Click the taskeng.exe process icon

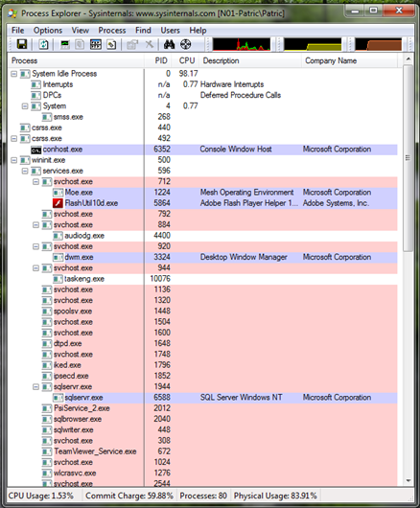point(58,279)
